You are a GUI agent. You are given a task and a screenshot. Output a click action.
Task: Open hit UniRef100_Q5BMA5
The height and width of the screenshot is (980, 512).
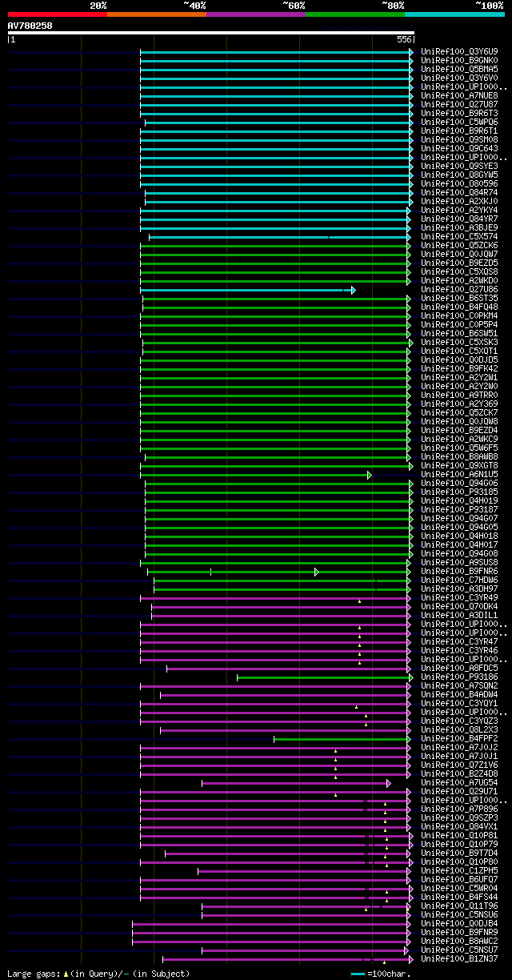(x=460, y=69)
